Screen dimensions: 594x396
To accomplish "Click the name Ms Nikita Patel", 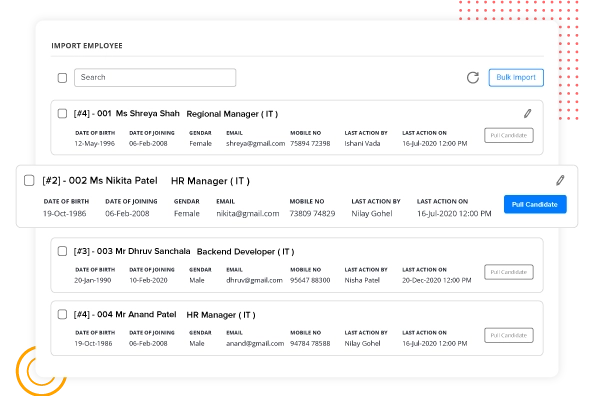I will [x=123, y=180].
